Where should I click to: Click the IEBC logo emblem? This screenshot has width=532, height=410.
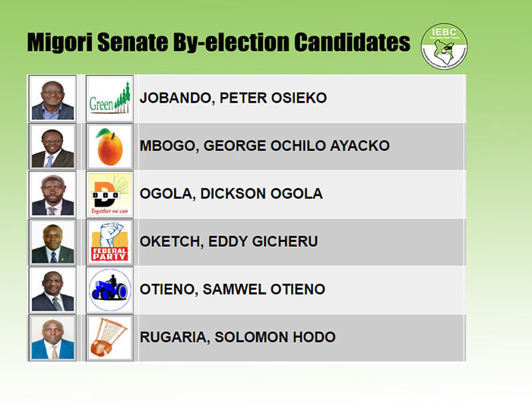click(x=444, y=46)
